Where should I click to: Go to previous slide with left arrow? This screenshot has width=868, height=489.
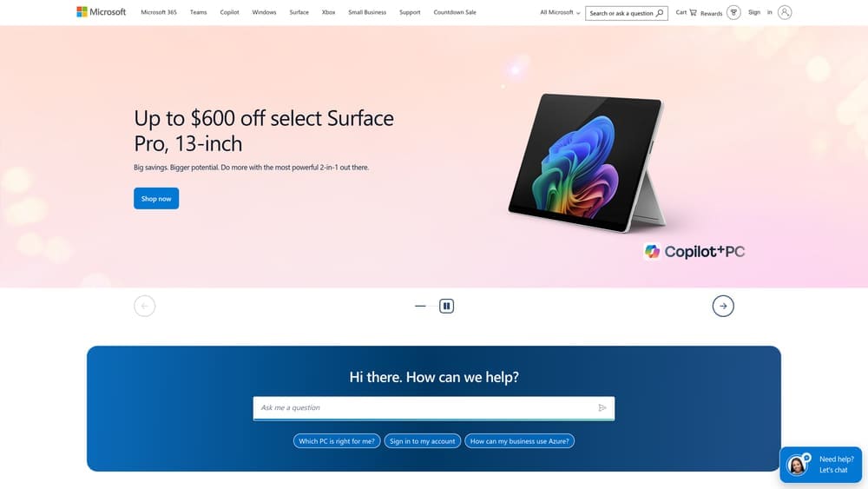144,306
